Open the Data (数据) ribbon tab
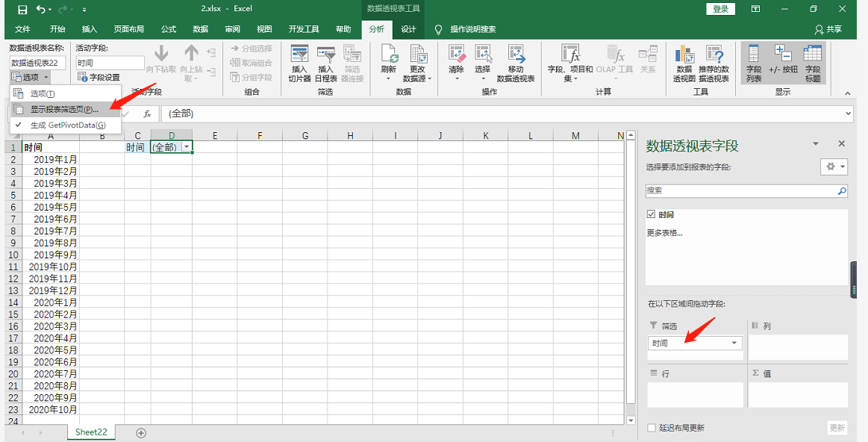This screenshot has height=442, width=868. click(200, 29)
